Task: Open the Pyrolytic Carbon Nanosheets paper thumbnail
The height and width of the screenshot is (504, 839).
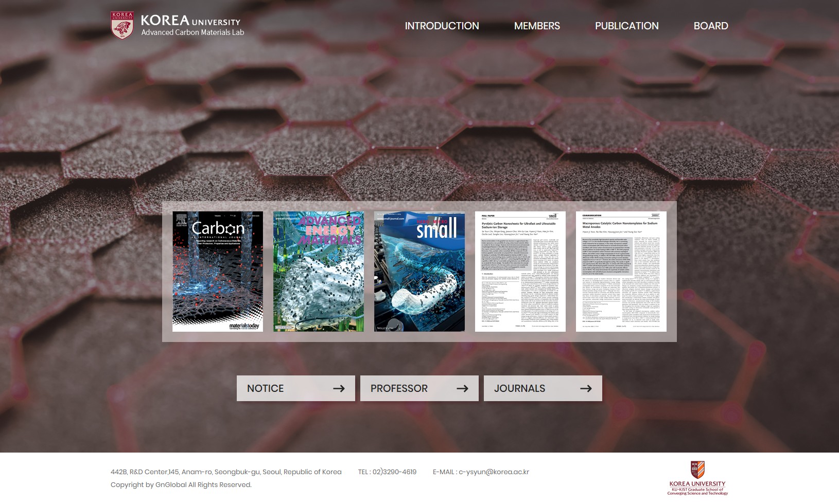Action: [x=520, y=272]
